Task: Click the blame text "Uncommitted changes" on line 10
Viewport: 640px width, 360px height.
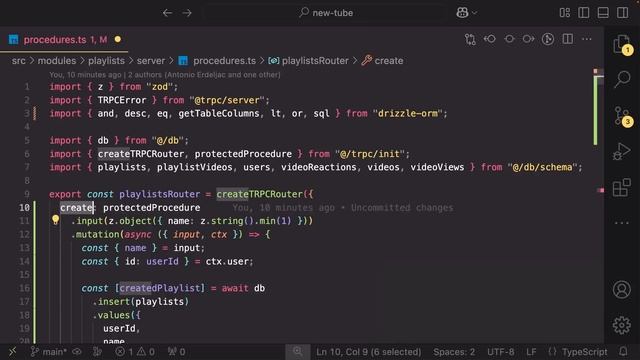Action: click(402, 208)
